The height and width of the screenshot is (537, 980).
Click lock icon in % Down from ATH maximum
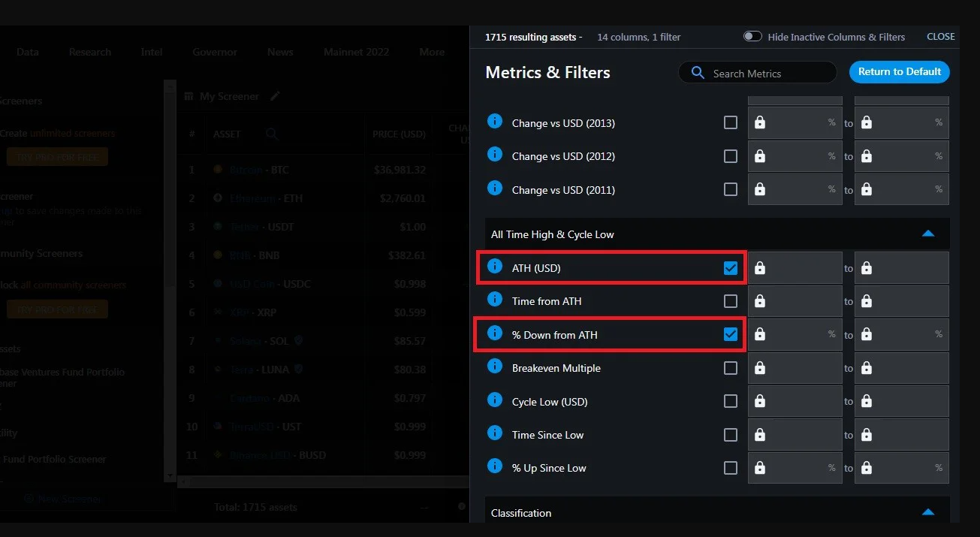tap(867, 334)
